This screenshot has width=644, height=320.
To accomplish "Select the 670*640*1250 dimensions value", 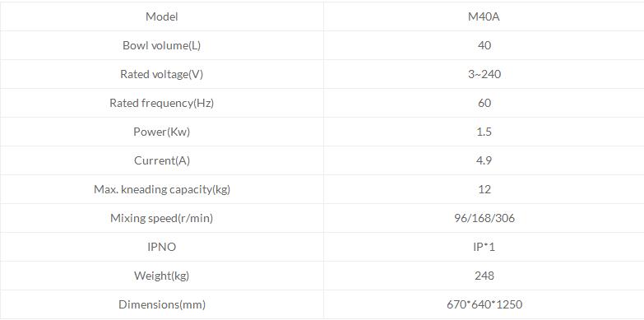I will pyautogui.click(x=484, y=304).
